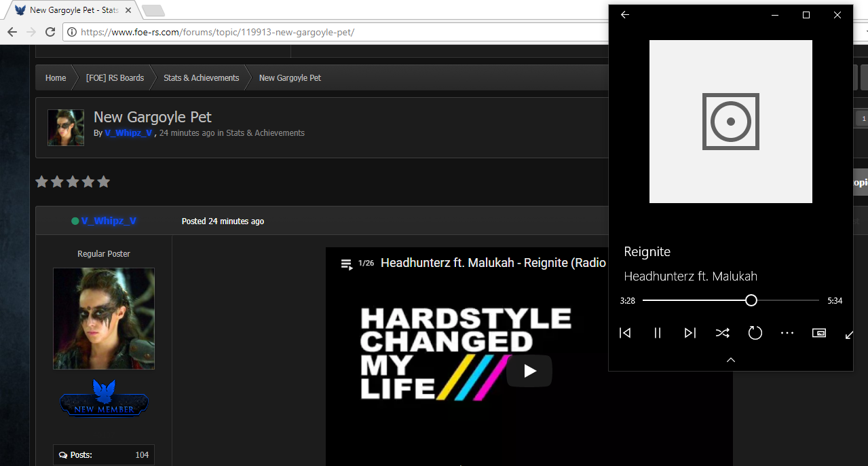This screenshot has height=466, width=868.
Task: Close the New Gargoyle Pet browser tab
Action: click(x=128, y=10)
